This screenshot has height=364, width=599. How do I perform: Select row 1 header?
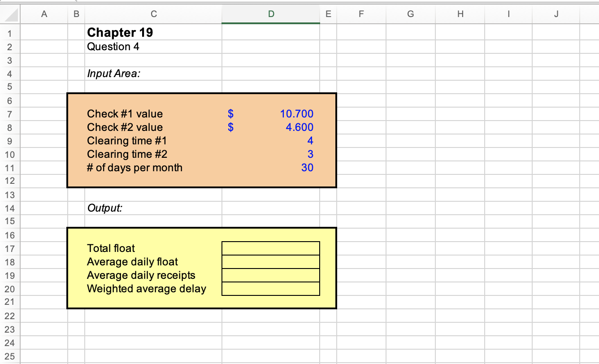[10, 33]
